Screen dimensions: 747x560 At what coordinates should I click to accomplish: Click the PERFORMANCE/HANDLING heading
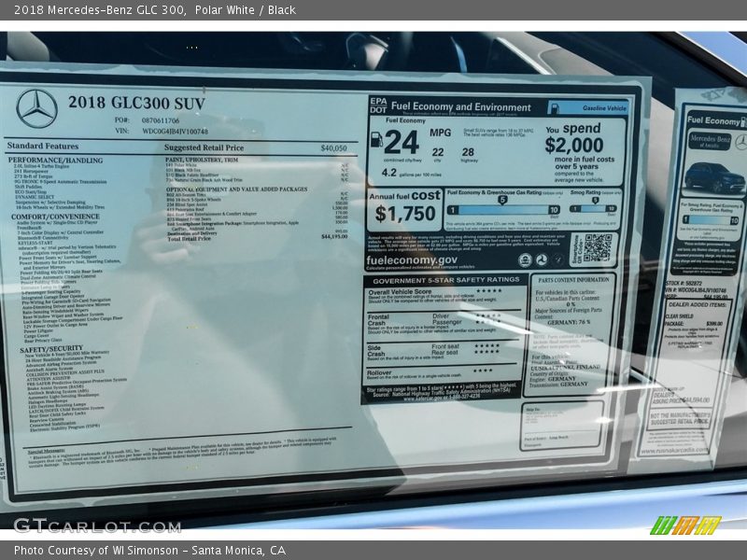[55, 160]
